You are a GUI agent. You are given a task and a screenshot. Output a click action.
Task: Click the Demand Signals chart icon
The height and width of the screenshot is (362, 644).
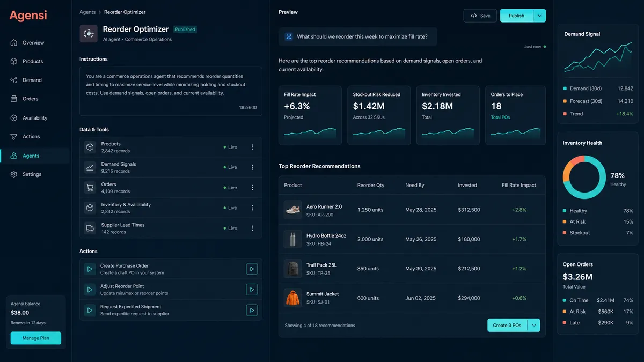[90, 167]
